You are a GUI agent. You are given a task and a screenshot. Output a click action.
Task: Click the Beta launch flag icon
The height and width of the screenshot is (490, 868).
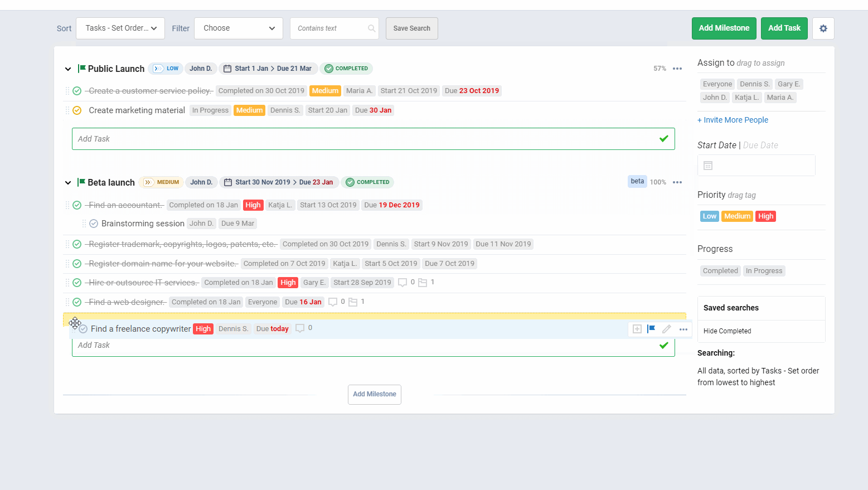pyautogui.click(x=81, y=182)
